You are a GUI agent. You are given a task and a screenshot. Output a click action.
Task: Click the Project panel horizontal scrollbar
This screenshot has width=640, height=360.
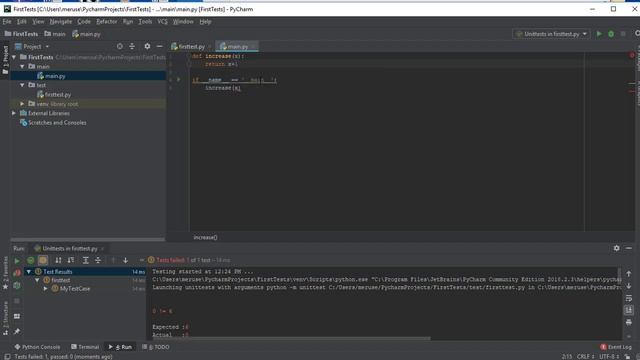point(88,240)
